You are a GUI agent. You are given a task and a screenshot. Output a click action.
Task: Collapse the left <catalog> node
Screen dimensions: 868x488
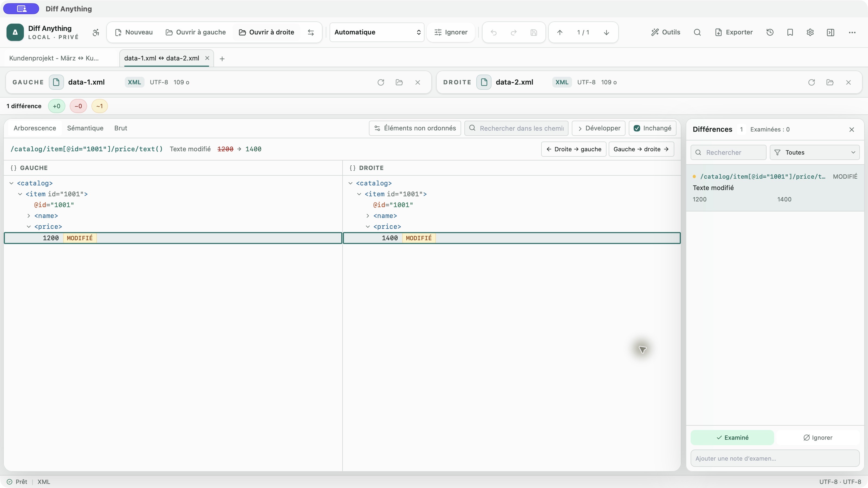pyautogui.click(x=11, y=183)
